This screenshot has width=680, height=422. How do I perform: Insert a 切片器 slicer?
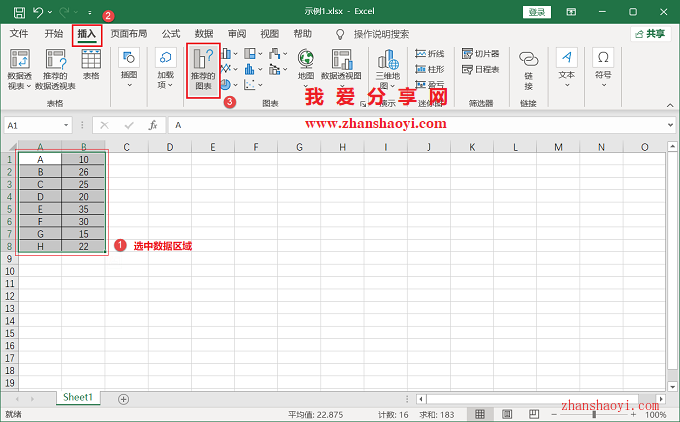click(x=481, y=54)
